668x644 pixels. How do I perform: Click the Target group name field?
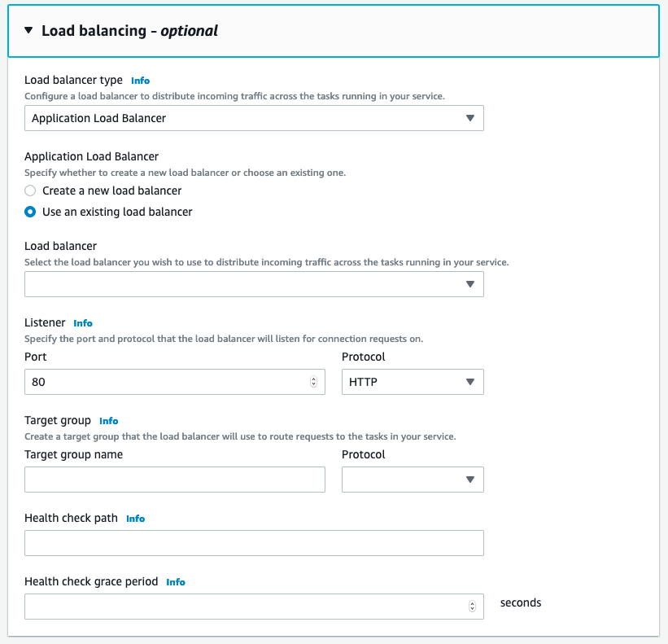pos(175,480)
